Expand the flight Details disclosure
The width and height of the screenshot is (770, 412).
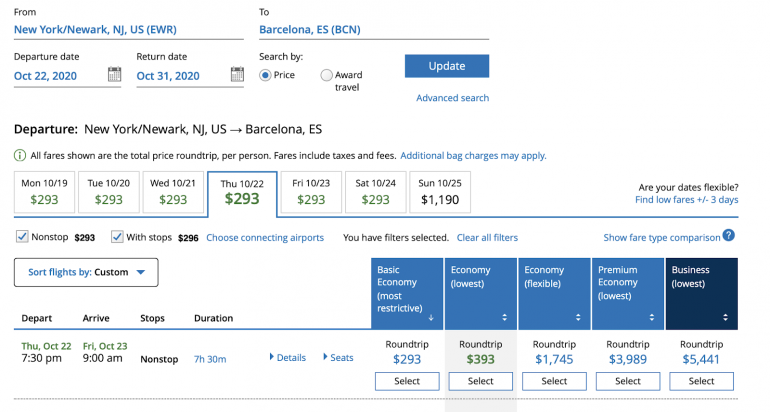click(288, 358)
